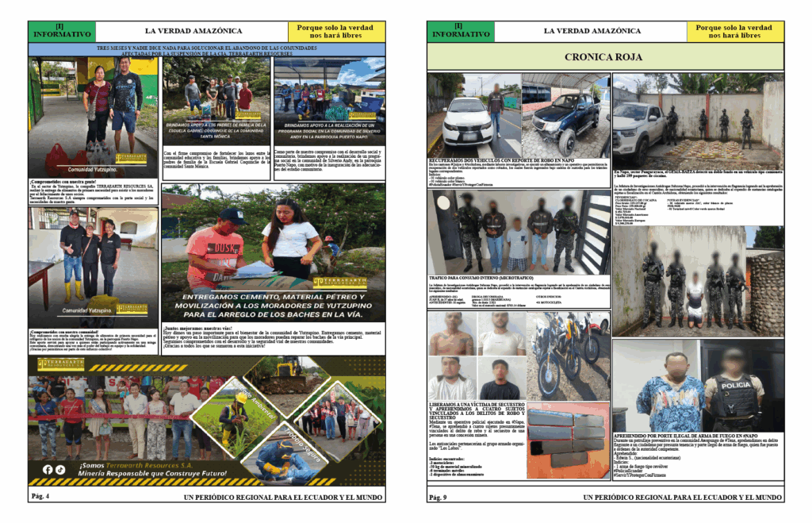The height and width of the screenshot is (523, 812).
Task: Select the CRONICA ROJA section header
Action: tap(604, 56)
